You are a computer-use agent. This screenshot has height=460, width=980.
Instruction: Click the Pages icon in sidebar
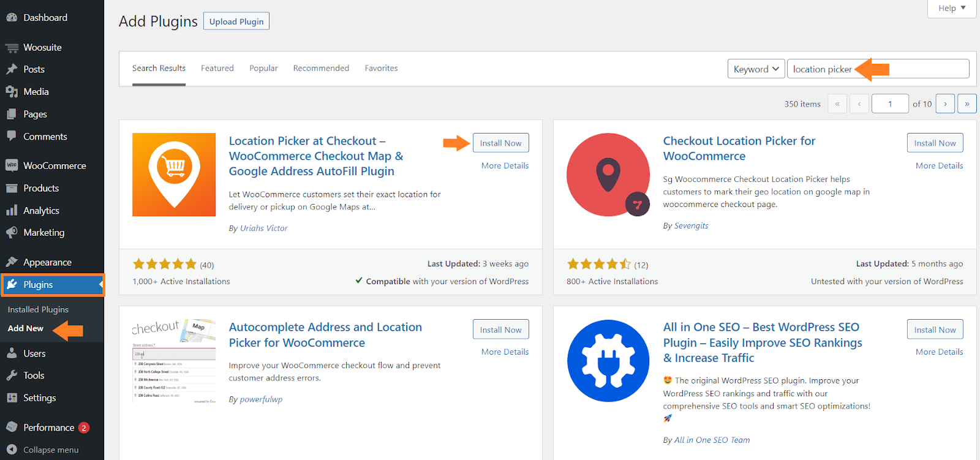12,114
